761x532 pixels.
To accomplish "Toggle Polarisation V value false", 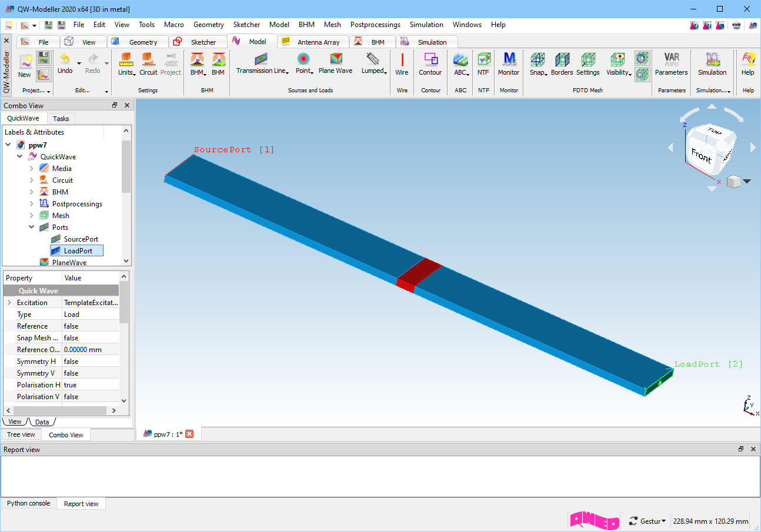I will 91,397.
